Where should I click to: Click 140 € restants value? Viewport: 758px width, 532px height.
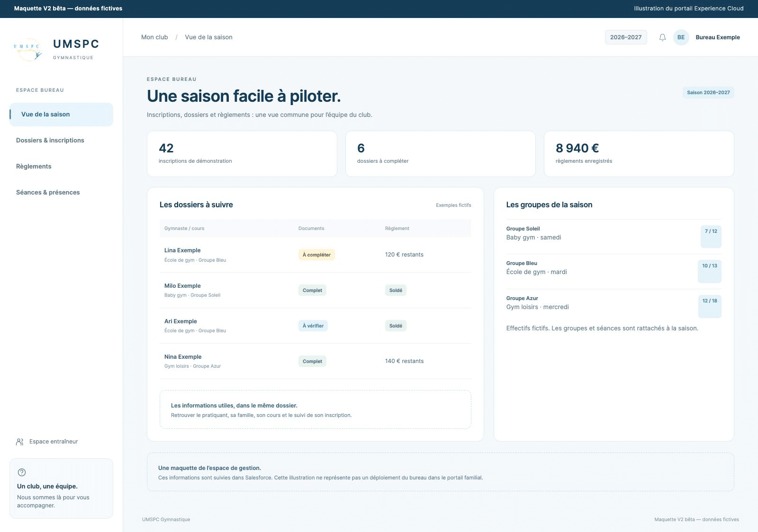[404, 361]
